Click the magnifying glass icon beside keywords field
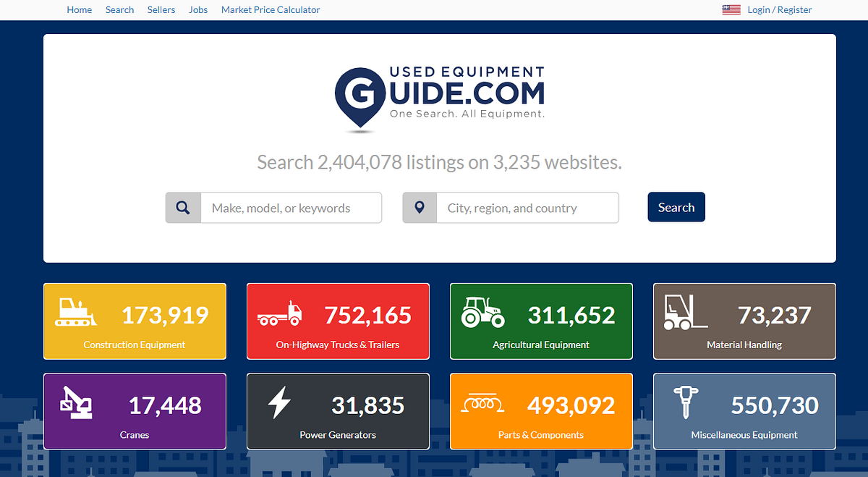The width and height of the screenshot is (868, 477). [183, 208]
